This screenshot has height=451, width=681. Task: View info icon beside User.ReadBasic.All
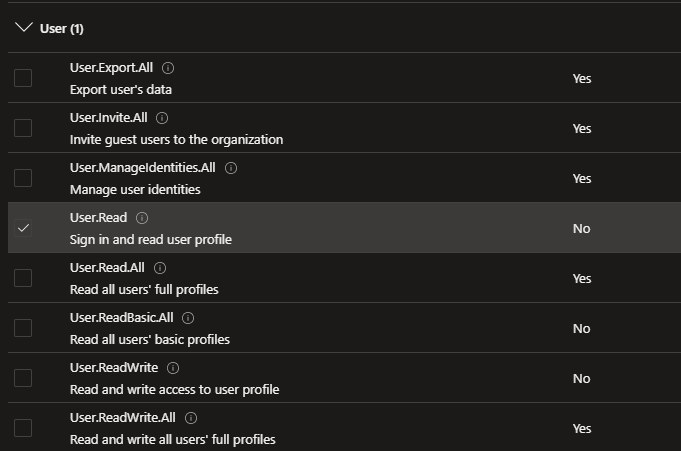click(x=188, y=318)
